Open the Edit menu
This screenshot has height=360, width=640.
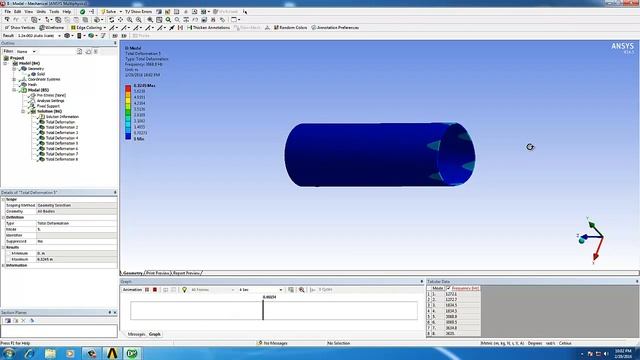(18, 12)
